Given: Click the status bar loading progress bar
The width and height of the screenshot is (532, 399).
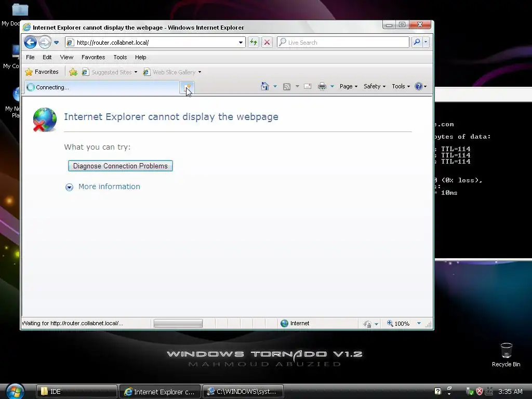Looking at the screenshot, I should tap(178, 323).
